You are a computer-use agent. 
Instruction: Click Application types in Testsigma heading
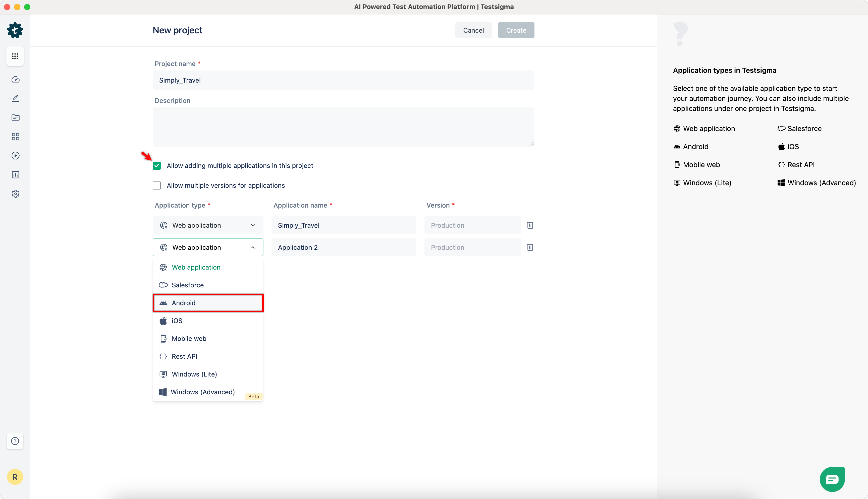click(x=724, y=70)
